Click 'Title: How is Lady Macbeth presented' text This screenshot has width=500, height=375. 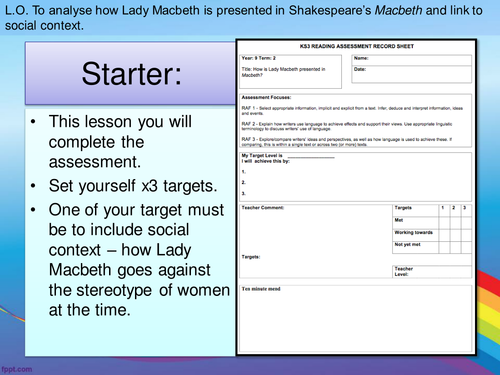283,72
